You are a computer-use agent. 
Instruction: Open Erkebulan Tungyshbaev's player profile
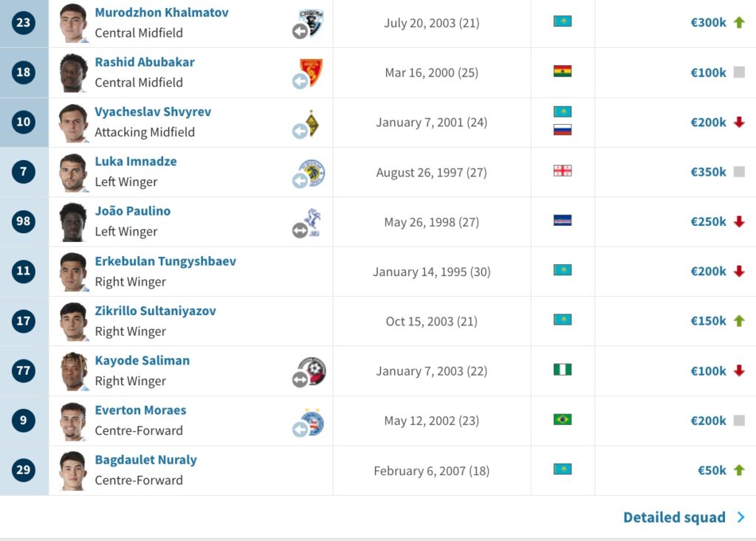[165, 261]
